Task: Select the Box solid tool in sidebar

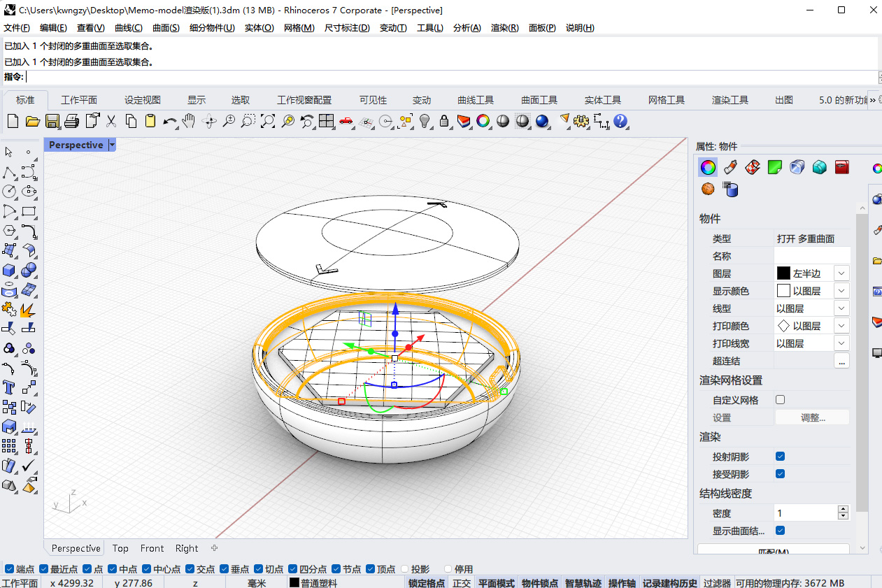Action: (9, 270)
